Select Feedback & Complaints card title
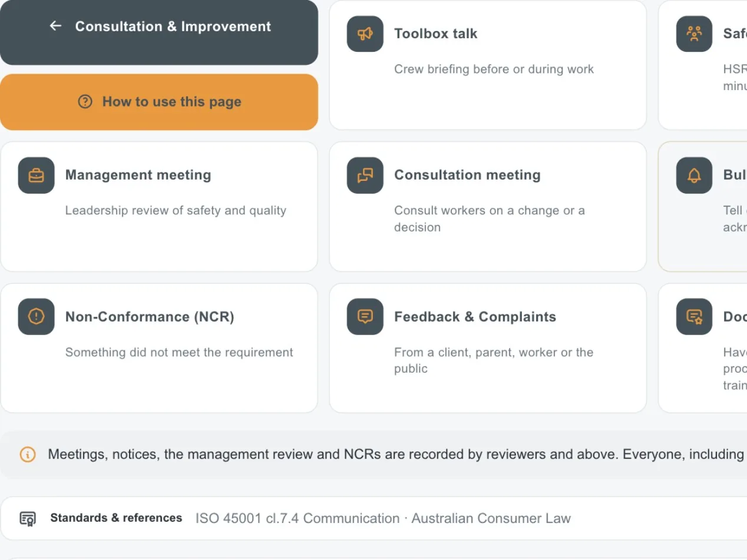The height and width of the screenshot is (560, 747). pyautogui.click(x=475, y=317)
